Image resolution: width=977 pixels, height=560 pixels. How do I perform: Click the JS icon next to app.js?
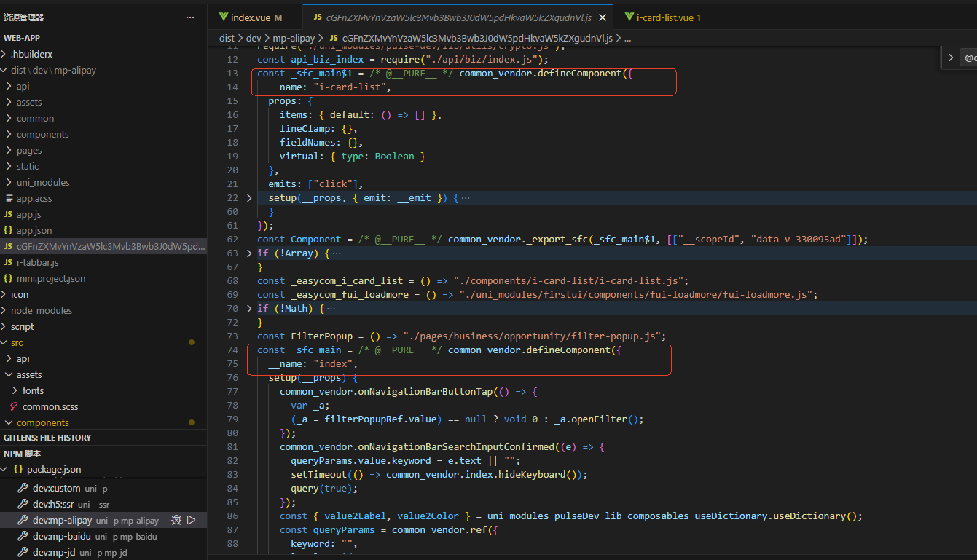point(8,214)
